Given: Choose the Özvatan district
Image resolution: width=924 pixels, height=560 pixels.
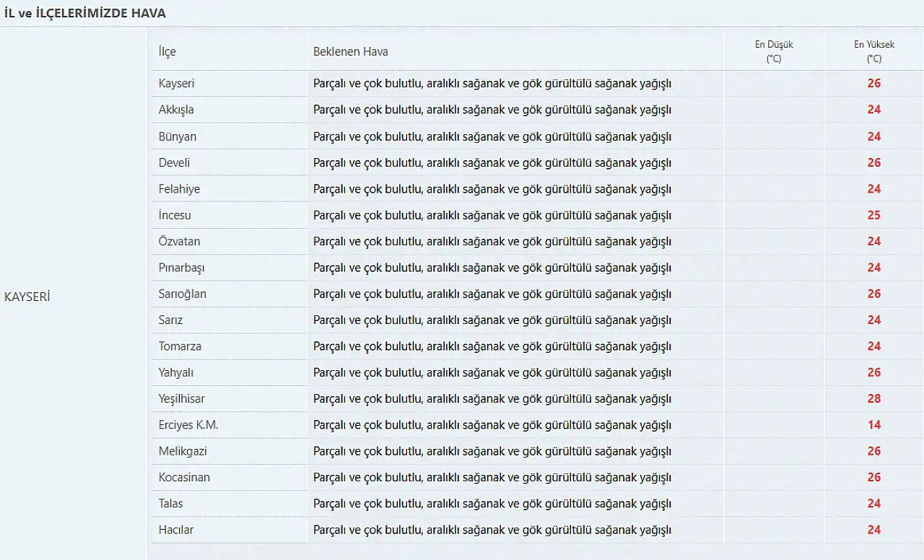Looking at the screenshot, I should click(179, 241).
